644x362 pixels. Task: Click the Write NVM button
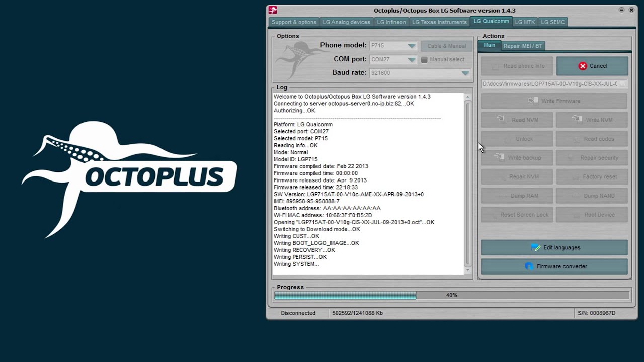click(x=592, y=120)
